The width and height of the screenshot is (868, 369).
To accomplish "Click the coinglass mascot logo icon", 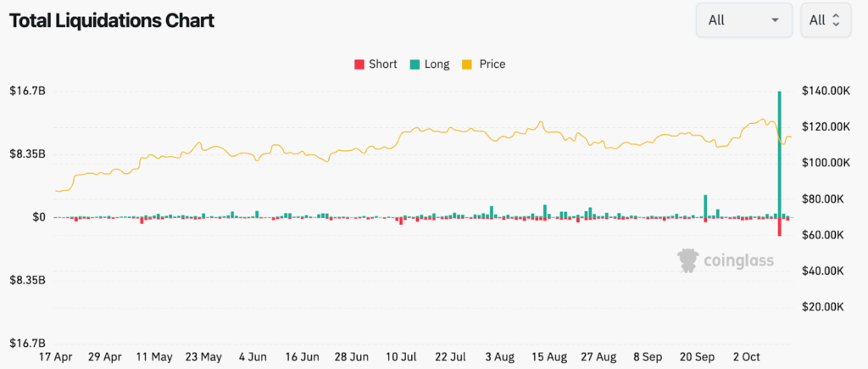I will 688,260.
